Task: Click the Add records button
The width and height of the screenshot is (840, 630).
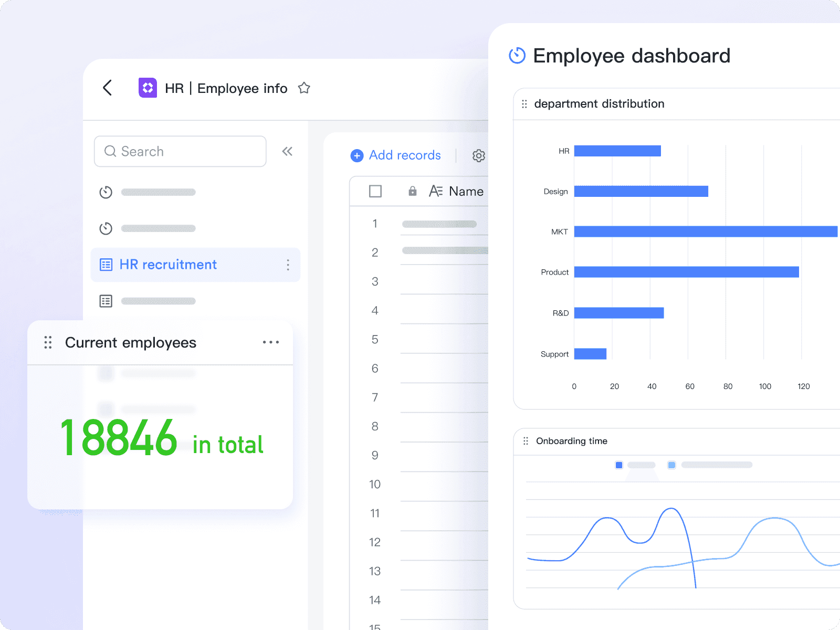Action: pyautogui.click(x=396, y=155)
